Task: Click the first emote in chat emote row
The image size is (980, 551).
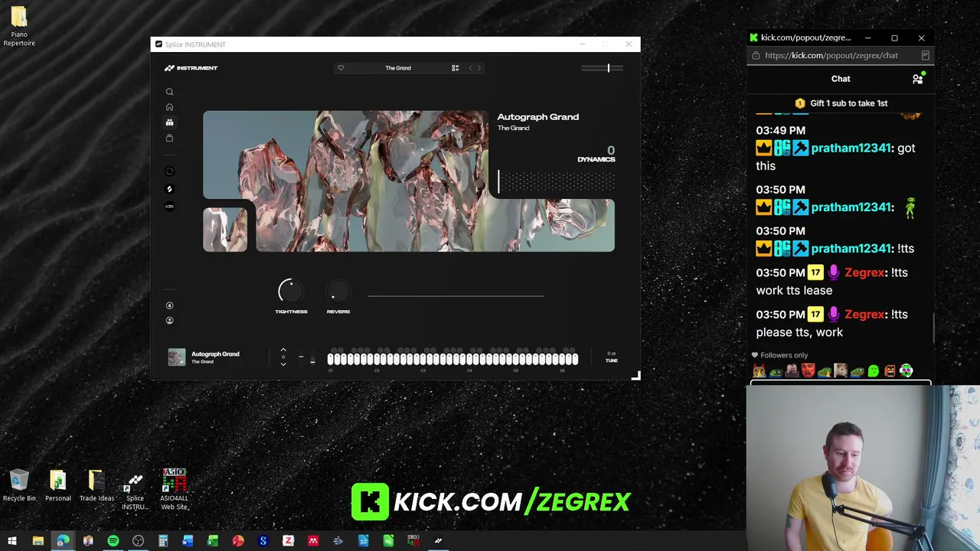Action: click(x=759, y=371)
